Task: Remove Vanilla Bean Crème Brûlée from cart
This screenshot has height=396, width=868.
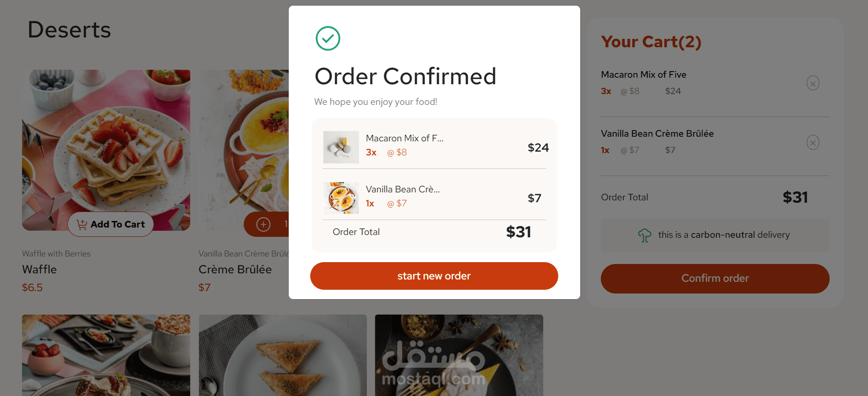Action: pos(813,142)
